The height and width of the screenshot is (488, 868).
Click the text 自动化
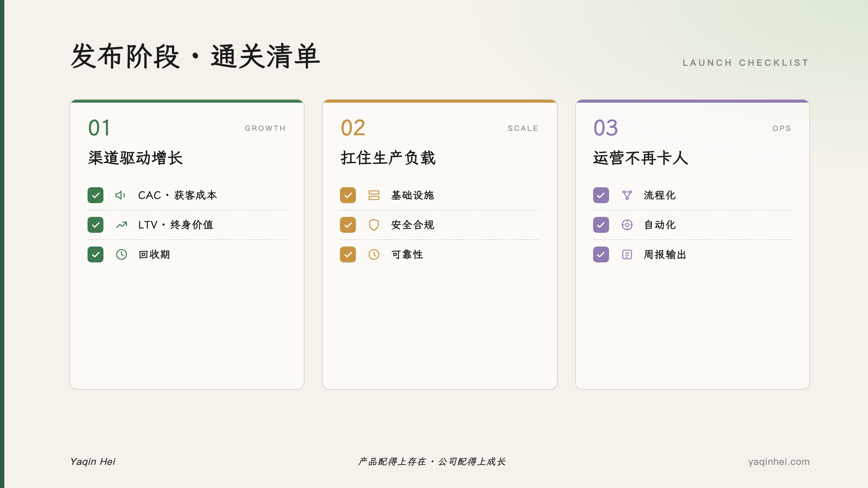point(660,225)
